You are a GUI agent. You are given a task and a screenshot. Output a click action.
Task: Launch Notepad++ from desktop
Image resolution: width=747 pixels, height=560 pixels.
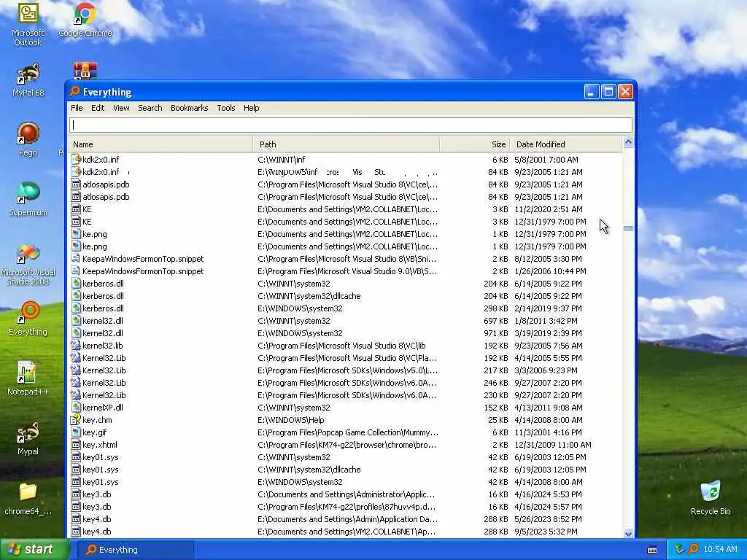pyautogui.click(x=28, y=378)
